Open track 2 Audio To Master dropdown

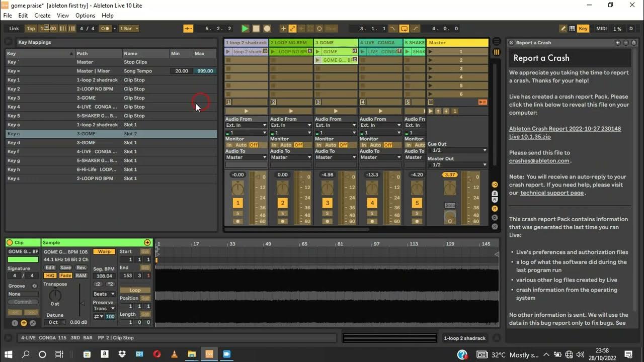(x=291, y=157)
